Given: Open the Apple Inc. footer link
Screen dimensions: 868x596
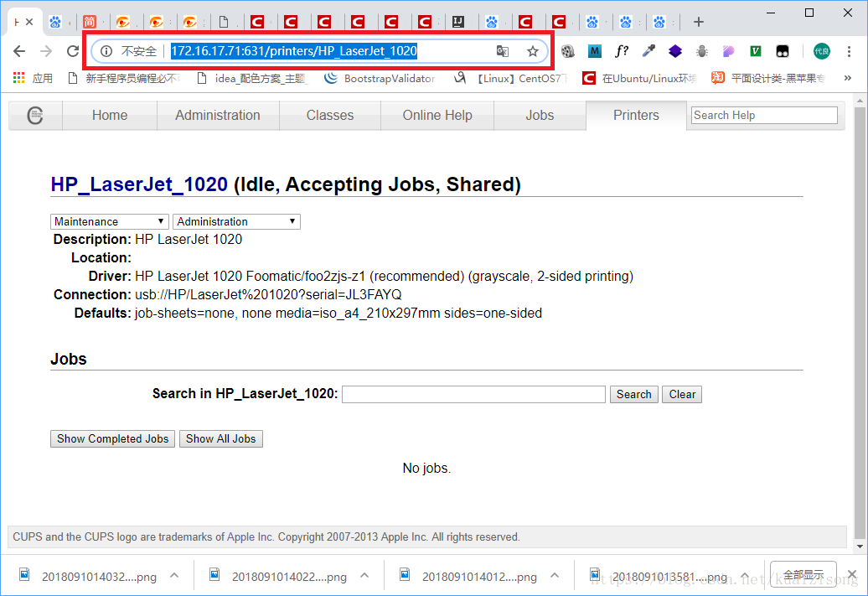Looking at the screenshot, I should click(251, 536).
